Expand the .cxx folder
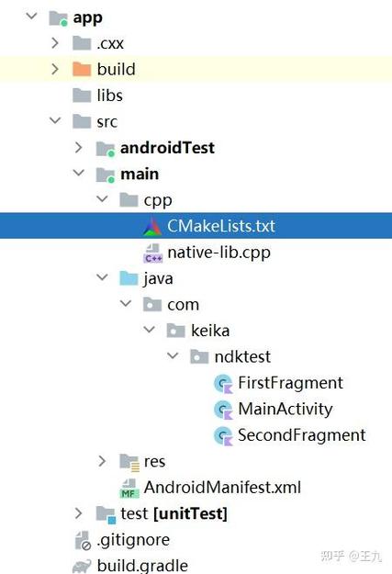The image size is (392, 574). (55, 43)
